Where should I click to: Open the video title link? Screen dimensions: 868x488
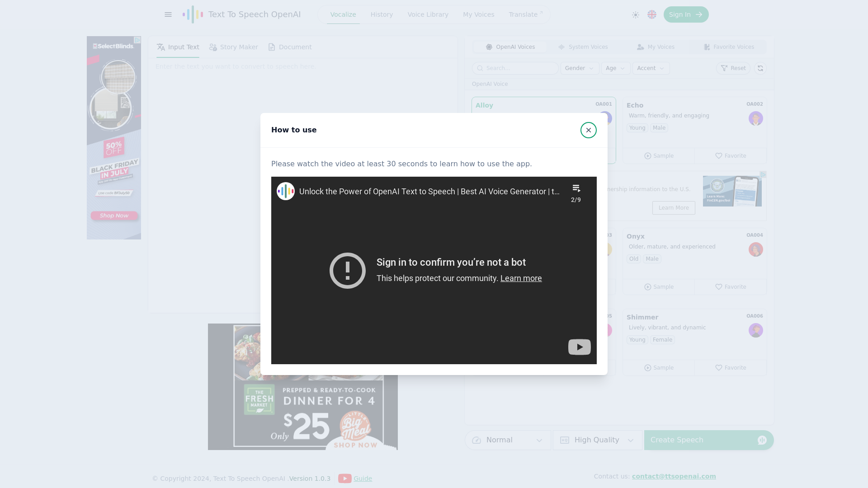click(x=429, y=192)
